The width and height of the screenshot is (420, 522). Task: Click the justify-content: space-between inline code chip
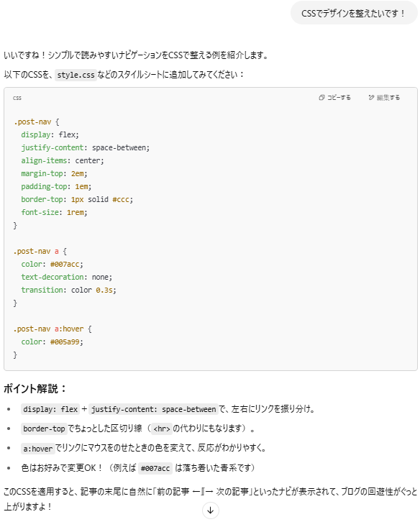pos(154,409)
